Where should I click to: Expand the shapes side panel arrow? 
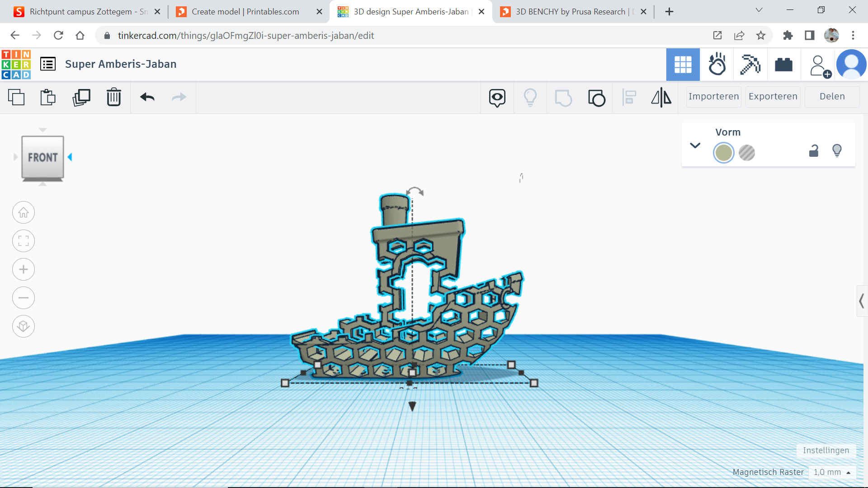[x=862, y=301]
